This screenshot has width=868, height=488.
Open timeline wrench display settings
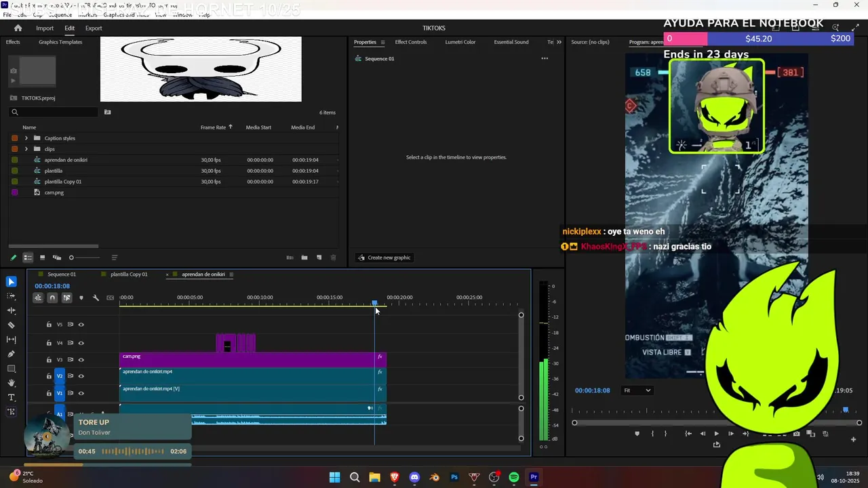click(96, 298)
